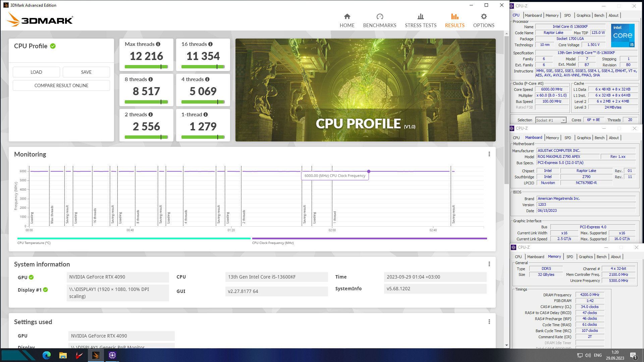Click info icon next to Max threads
644x362 pixels.
point(158,44)
